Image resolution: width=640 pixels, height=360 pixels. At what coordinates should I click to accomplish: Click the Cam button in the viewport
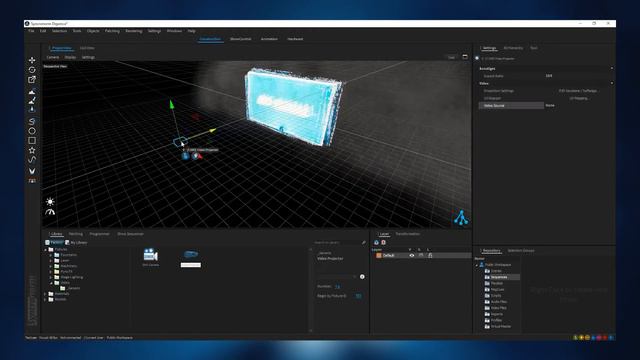(x=451, y=57)
